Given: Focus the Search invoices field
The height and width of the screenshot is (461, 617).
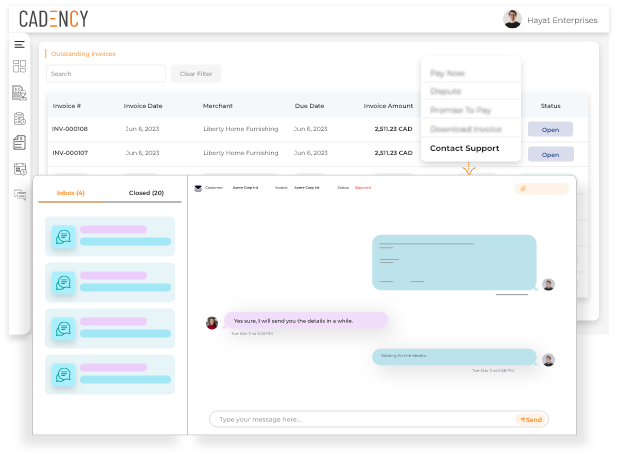Looking at the screenshot, I should coord(106,74).
